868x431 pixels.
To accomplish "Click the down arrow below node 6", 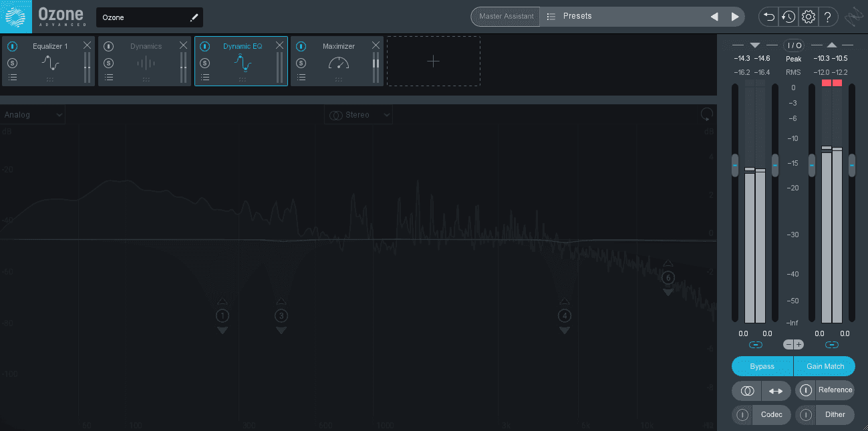I will click(668, 292).
